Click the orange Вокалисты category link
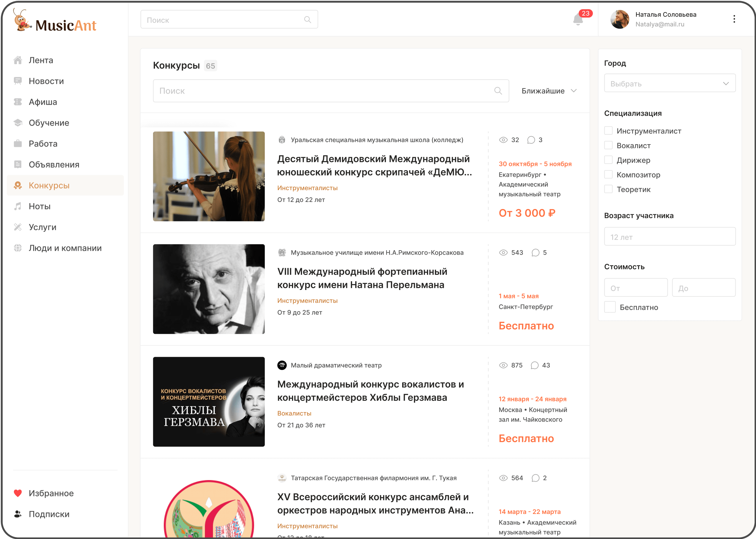Screen dimensions: 756x539 click(x=294, y=413)
